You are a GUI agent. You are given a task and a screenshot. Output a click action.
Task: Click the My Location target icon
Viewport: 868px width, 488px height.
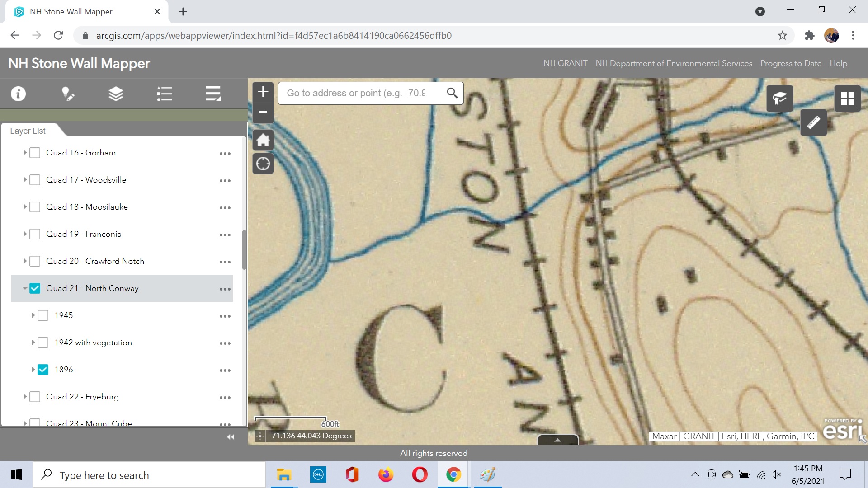(263, 164)
